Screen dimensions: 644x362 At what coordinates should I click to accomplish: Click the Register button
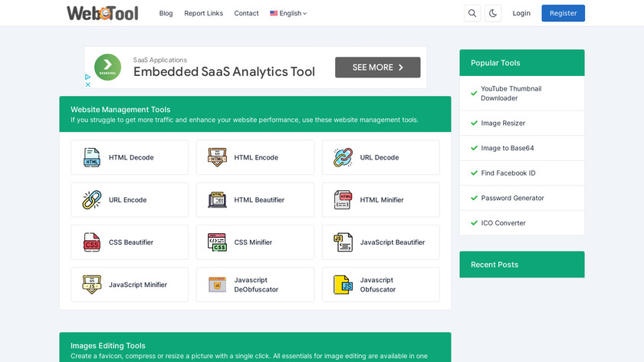pyautogui.click(x=563, y=13)
